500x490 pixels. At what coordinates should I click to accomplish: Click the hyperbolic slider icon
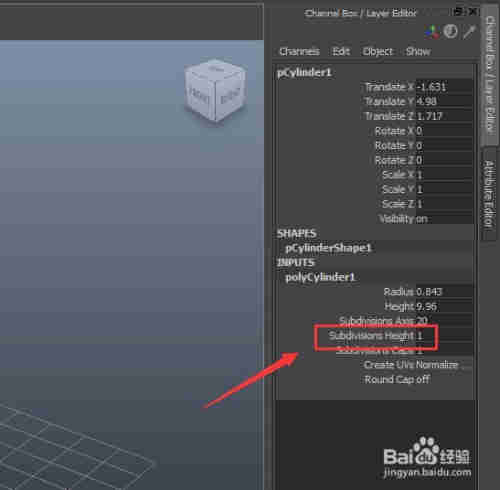pyautogui.click(x=469, y=32)
